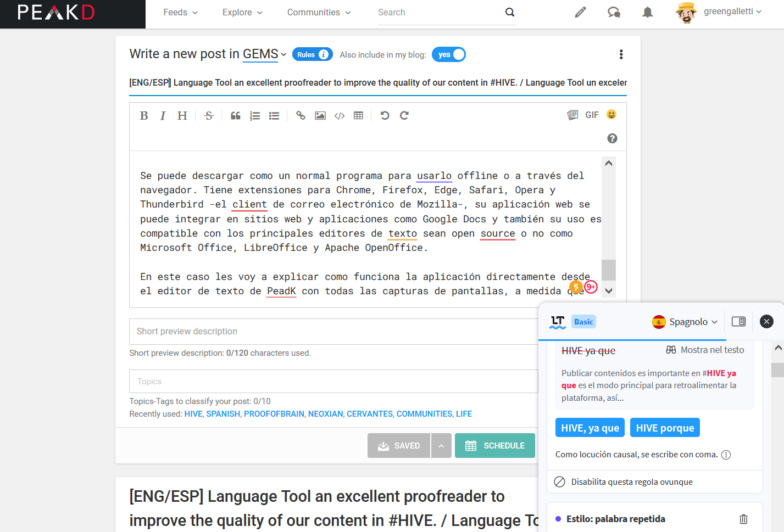Open the notifications bell
Viewport: 784px width, 532px height.
[648, 12]
